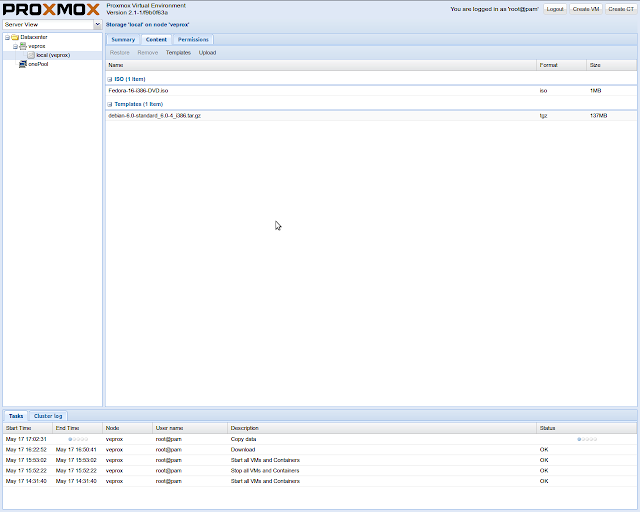Image resolution: width=640 pixels, height=512 pixels.
Task: Switch to the Content tab
Action: click(x=156, y=40)
